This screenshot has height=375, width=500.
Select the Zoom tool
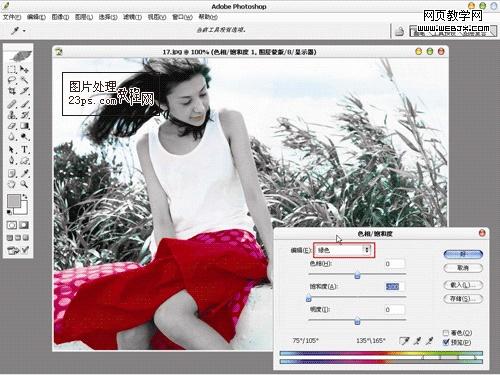[24, 184]
